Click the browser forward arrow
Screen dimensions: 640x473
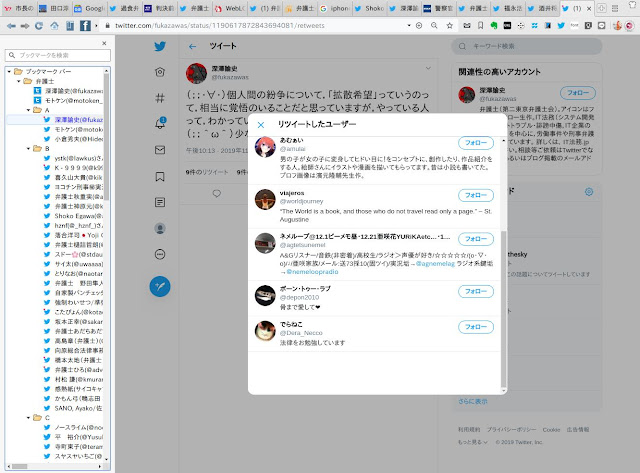coord(25,26)
